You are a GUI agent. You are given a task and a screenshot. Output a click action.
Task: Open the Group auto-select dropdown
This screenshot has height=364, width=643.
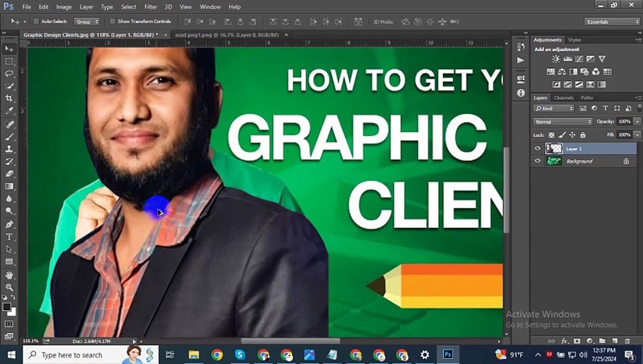click(x=87, y=22)
